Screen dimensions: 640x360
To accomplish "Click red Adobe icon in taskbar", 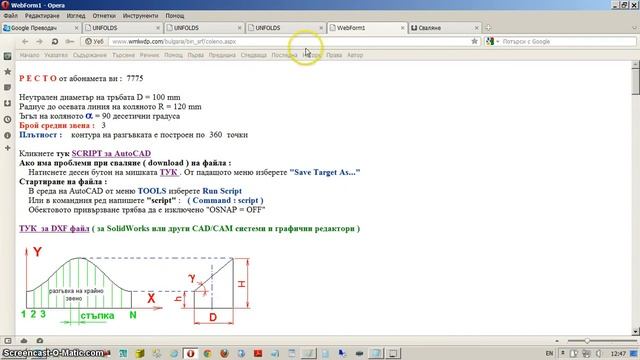I will click(x=258, y=353).
